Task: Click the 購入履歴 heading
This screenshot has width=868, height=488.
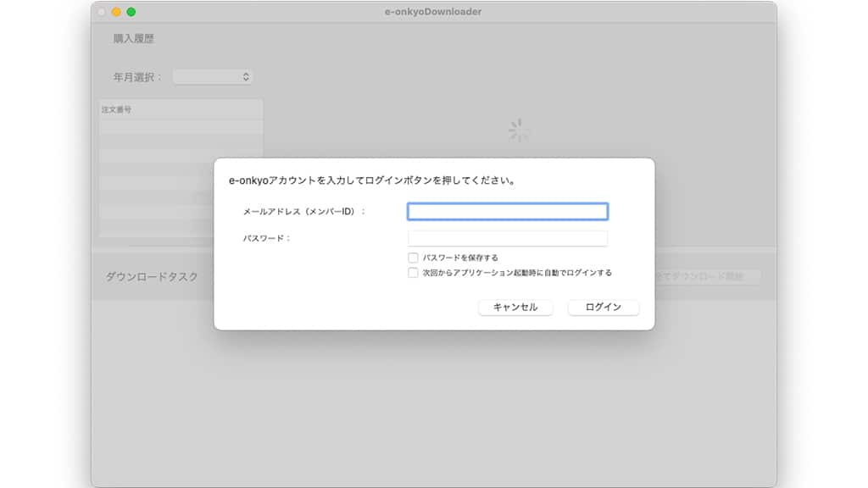Action: [x=133, y=39]
